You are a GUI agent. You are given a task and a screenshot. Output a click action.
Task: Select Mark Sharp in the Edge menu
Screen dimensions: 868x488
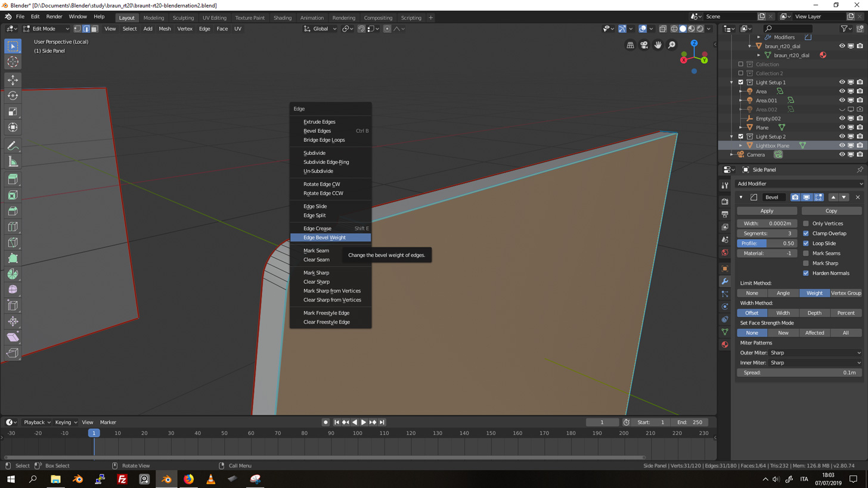click(330, 273)
